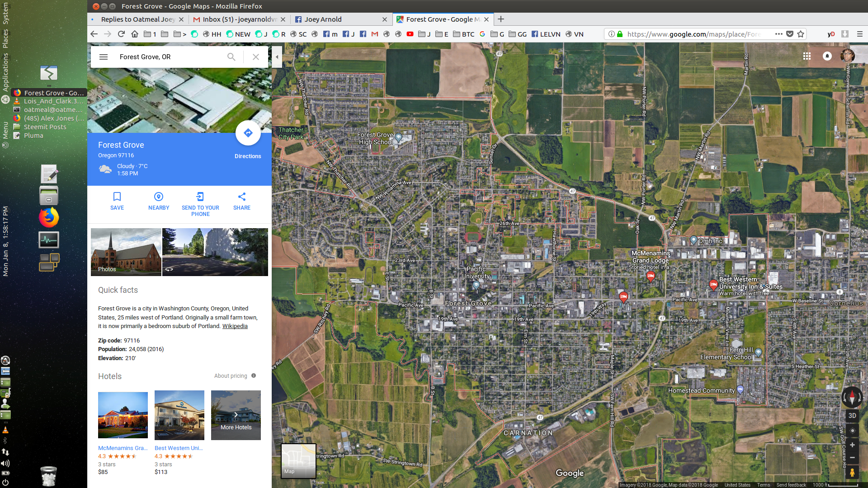Image resolution: width=868 pixels, height=488 pixels.
Task: Switch to the Joey Arnold Facebook tab
Action: 341,19
